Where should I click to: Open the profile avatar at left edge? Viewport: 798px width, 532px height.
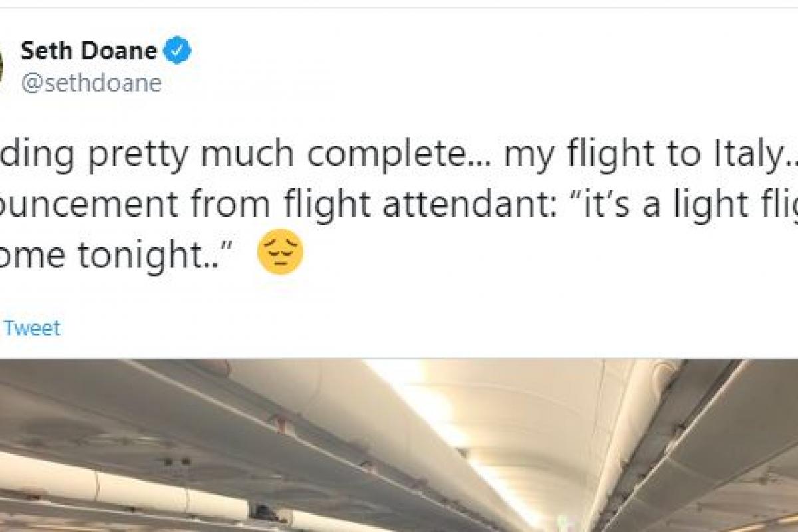coord(2,66)
